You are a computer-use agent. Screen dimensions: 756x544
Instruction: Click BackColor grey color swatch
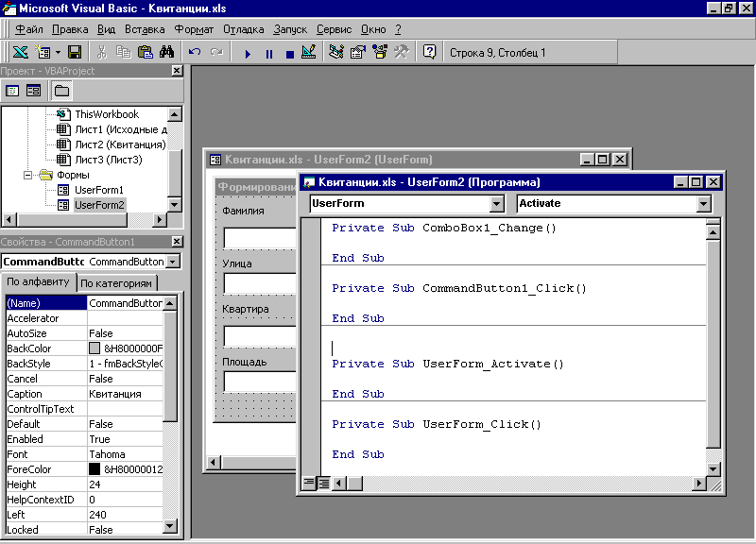click(x=94, y=348)
